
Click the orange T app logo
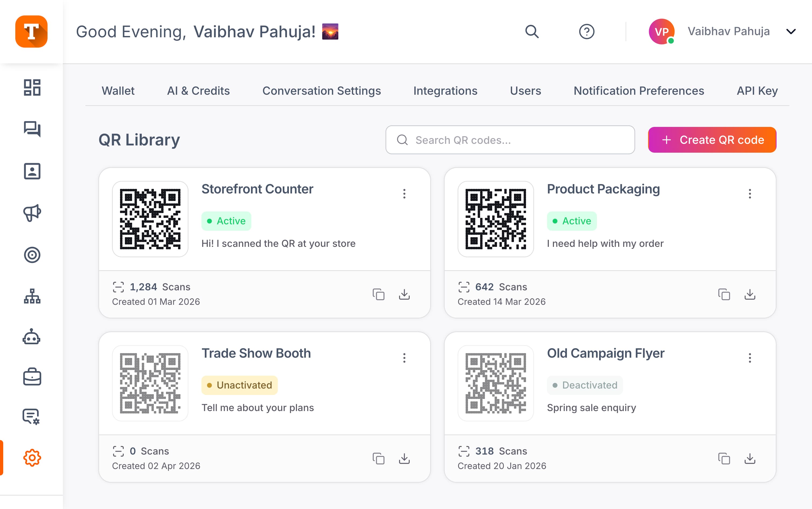pyautogui.click(x=31, y=31)
